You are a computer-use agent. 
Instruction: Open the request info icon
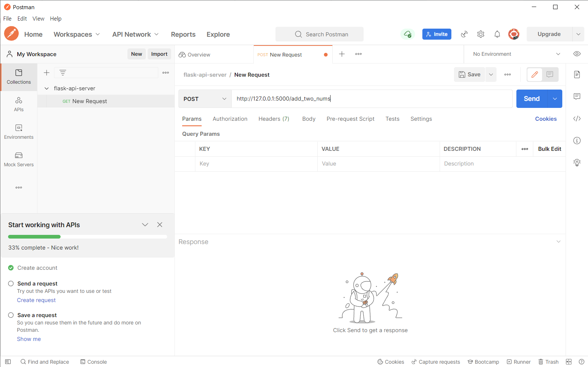577,141
